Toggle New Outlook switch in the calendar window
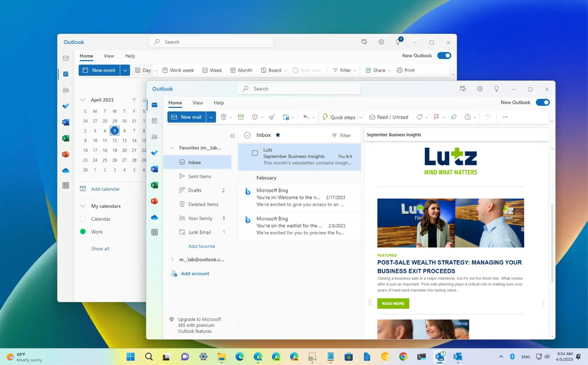 444,55
